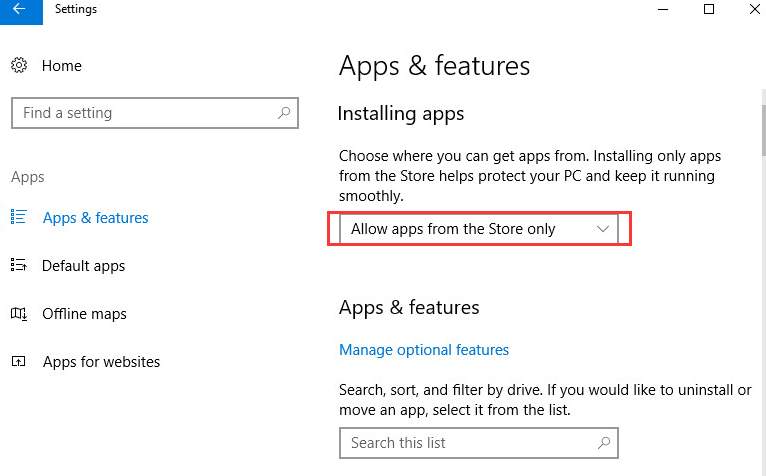Click the Find a setting magnifier icon

[284, 113]
